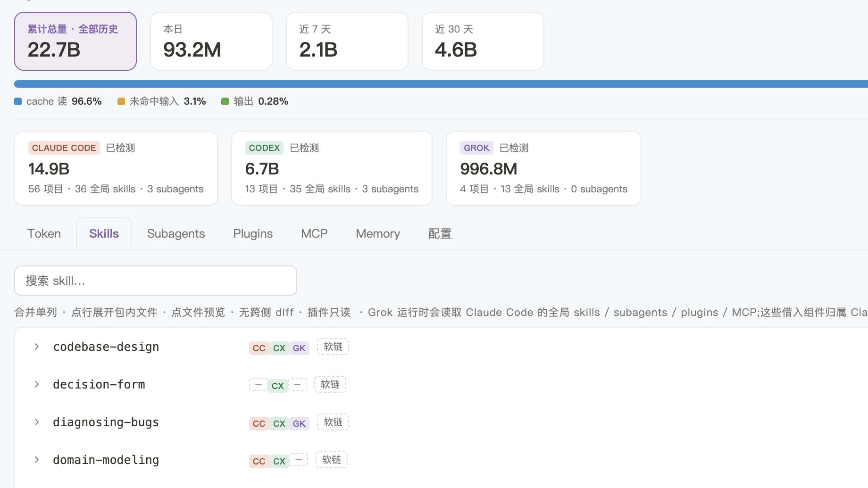
Task: Switch to the Skills tab
Action: (104, 234)
